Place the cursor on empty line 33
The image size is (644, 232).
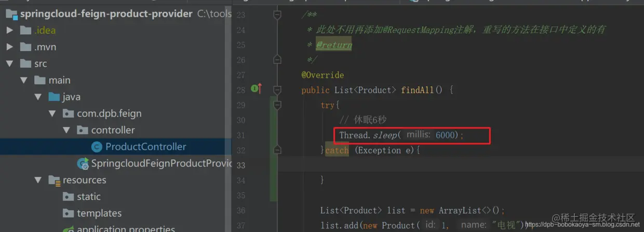[x=461, y=165]
